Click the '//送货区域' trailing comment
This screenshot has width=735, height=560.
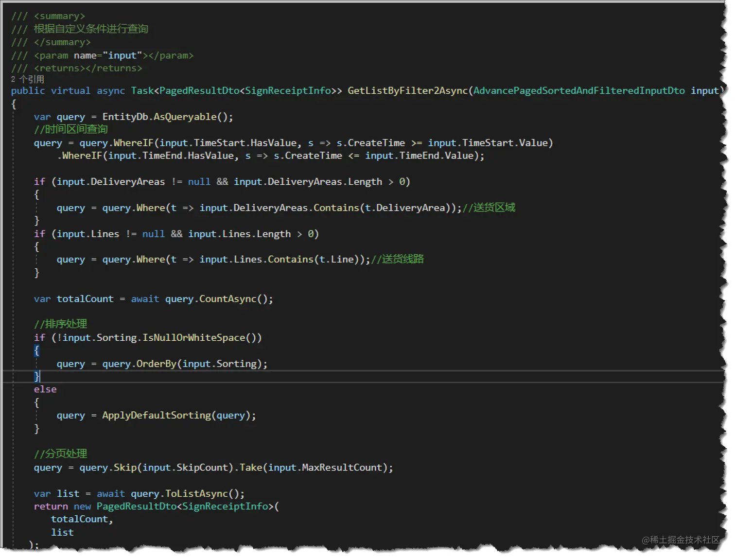[x=489, y=208]
